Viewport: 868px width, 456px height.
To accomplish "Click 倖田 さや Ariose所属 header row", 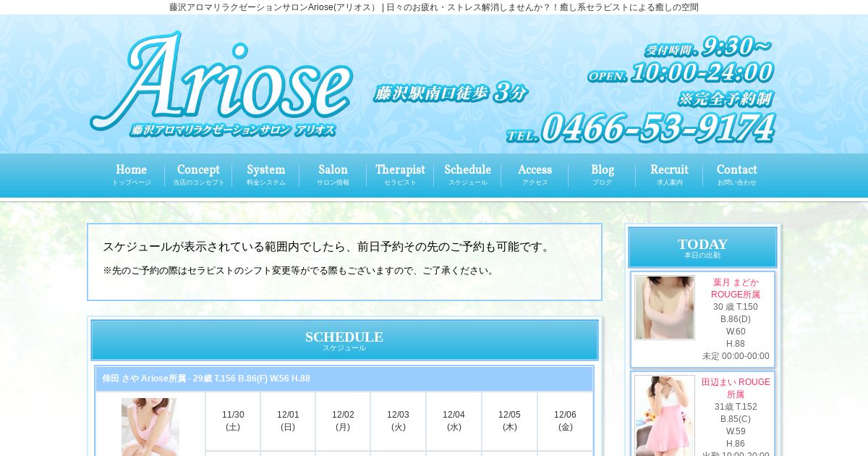I will 344,379.
